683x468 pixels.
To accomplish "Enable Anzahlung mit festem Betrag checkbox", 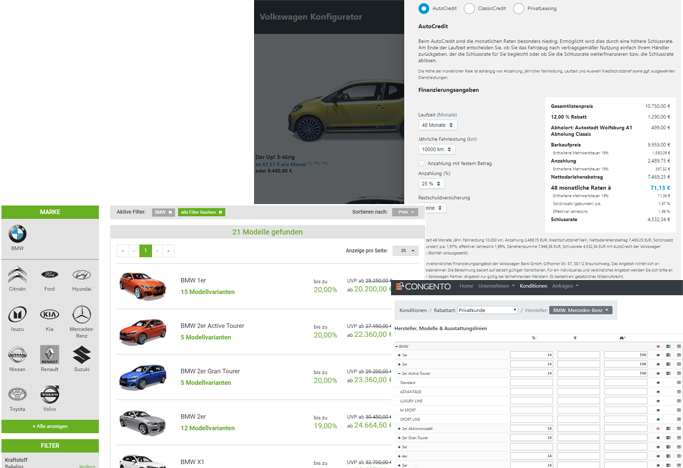I will pyautogui.click(x=421, y=163).
